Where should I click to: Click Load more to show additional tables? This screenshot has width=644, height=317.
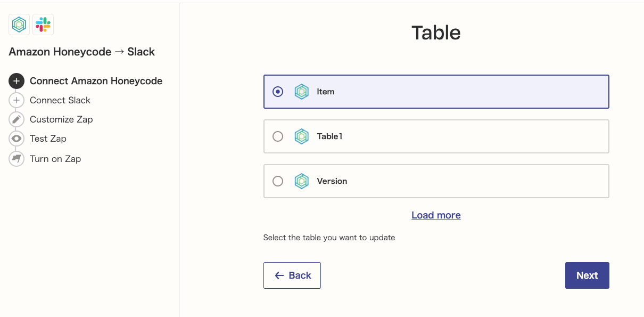(436, 215)
